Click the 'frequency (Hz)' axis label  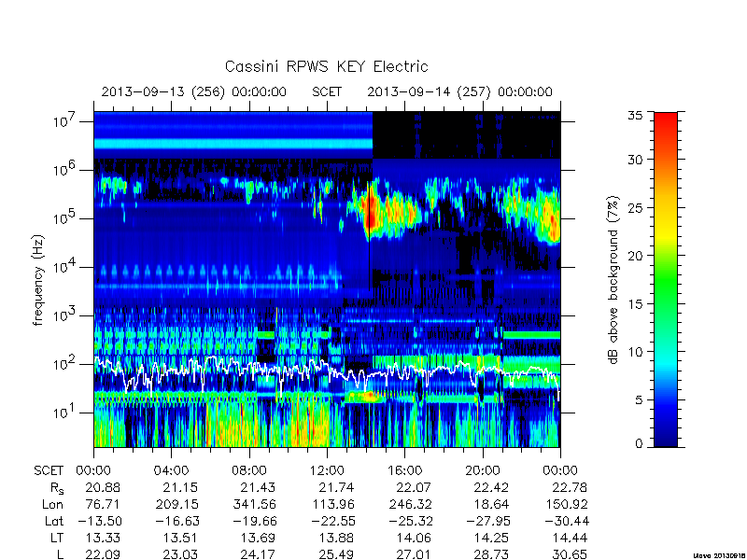[x=38, y=280]
